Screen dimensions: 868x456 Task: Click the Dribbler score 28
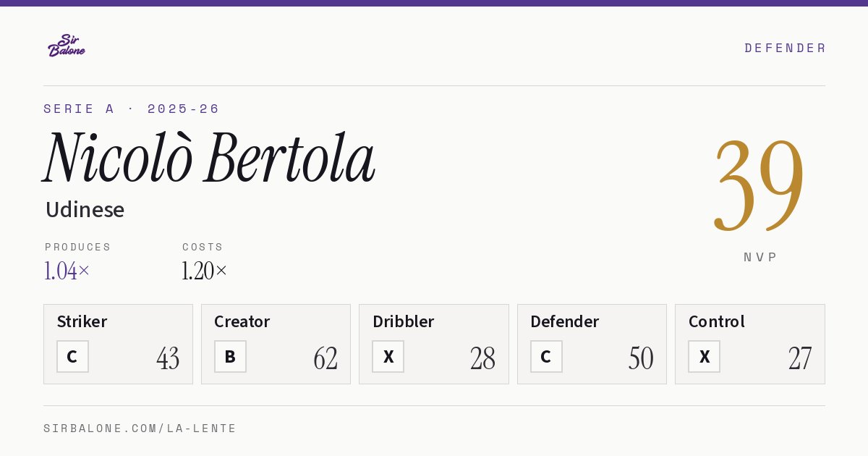tap(483, 358)
